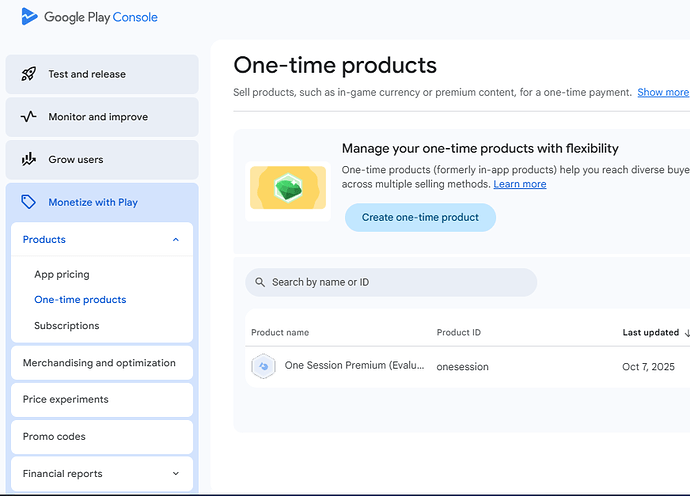The image size is (690, 496).
Task: Click the sort arrow next to Last updated
Action: (x=687, y=333)
